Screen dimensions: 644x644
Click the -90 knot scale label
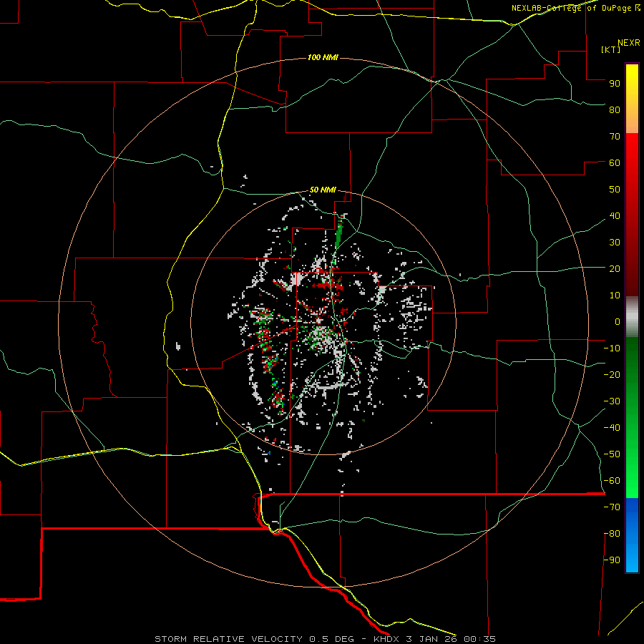612,560
